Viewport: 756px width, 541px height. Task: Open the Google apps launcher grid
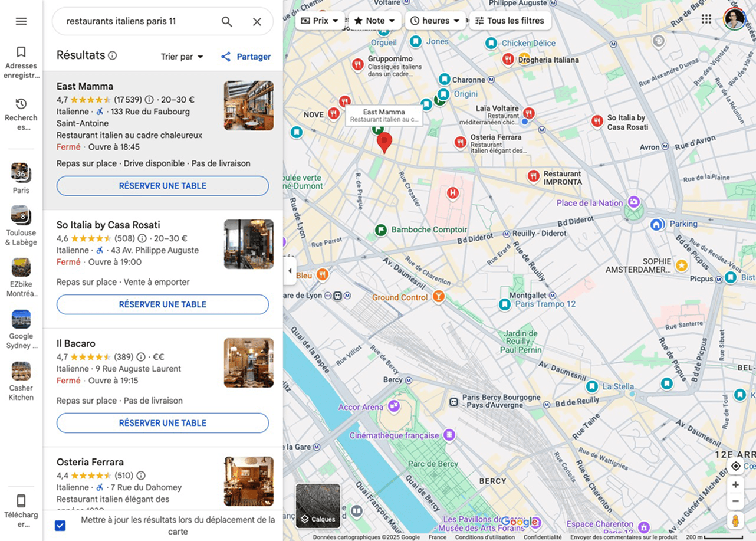pyautogui.click(x=706, y=19)
